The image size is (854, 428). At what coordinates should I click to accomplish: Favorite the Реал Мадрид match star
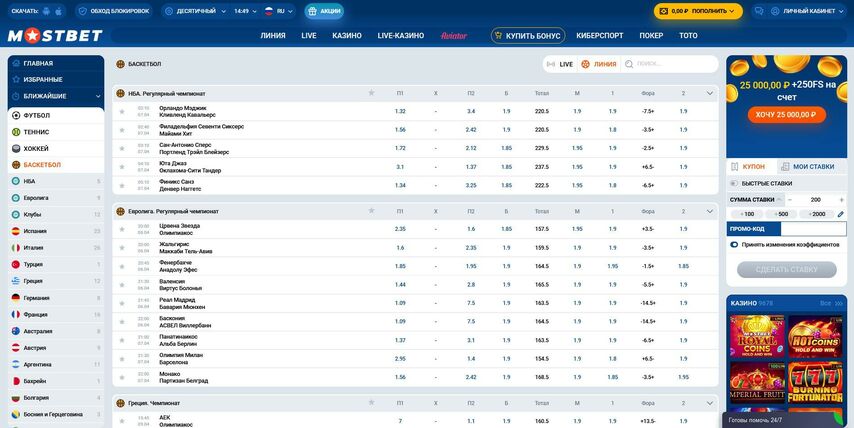(x=121, y=303)
